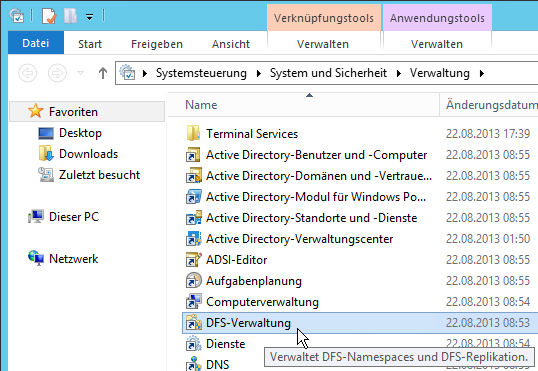This screenshot has width=538, height=371.
Task: Select Active Directory-Benutzer und -Computer entry
Action: (x=316, y=155)
